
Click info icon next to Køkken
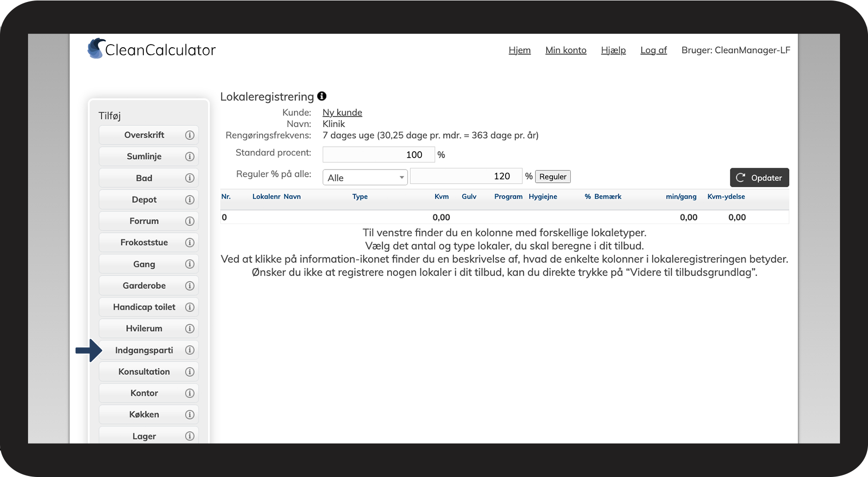coord(190,415)
